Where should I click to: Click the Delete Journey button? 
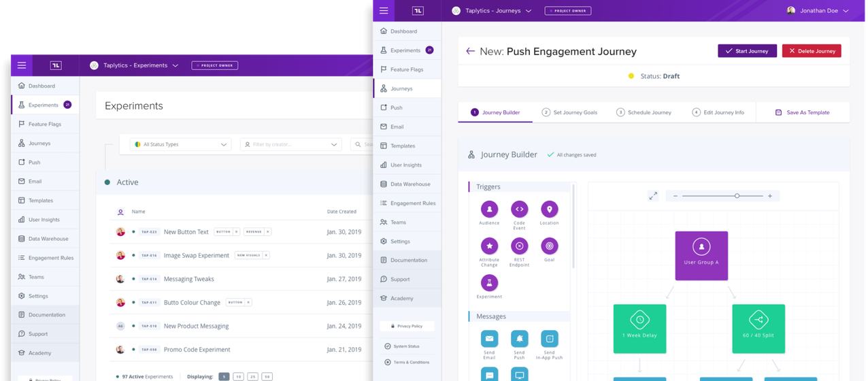[812, 51]
